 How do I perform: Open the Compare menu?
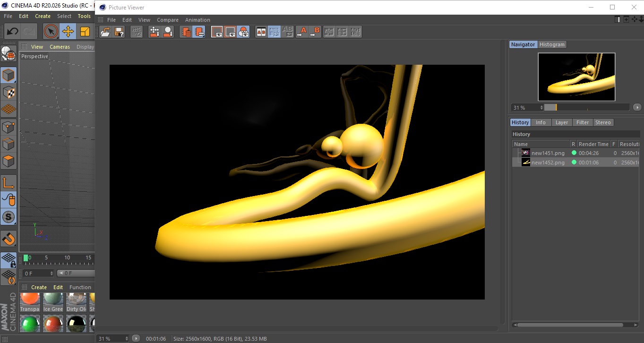[168, 20]
